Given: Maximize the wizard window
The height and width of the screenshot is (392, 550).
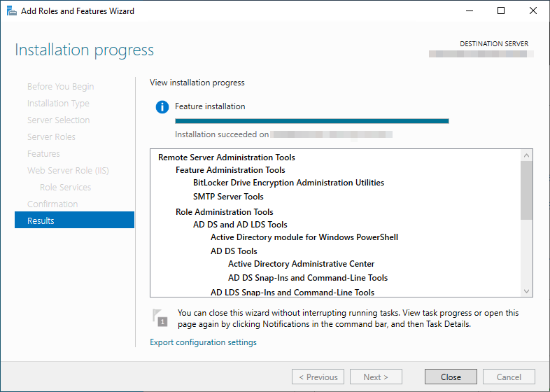Looking at the screenshot, I should click(x=501, y=11).
